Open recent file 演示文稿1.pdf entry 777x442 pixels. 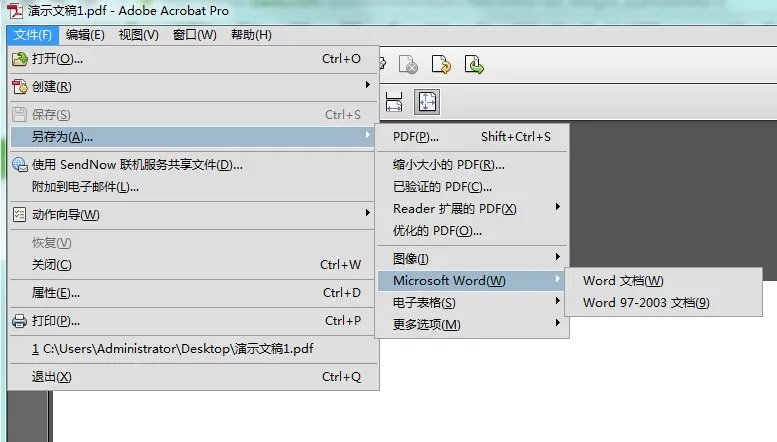point(194,349)
